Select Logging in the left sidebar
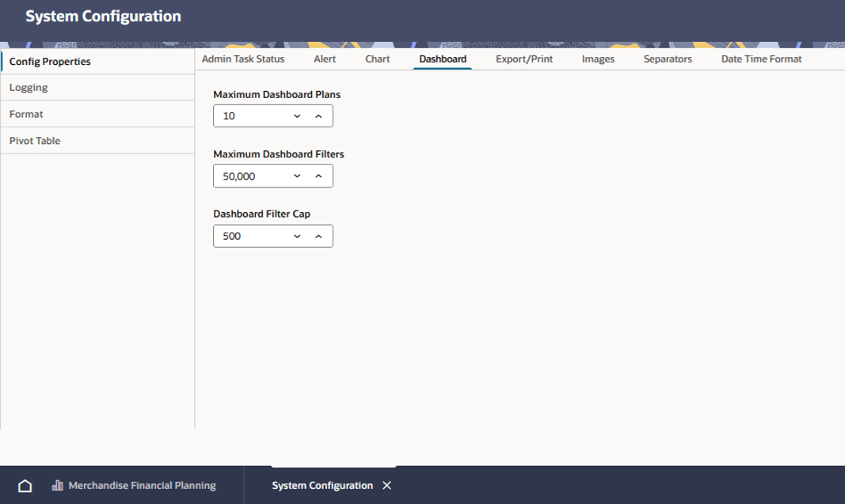The height and width of the screenshot is (504, 845). 97,87
